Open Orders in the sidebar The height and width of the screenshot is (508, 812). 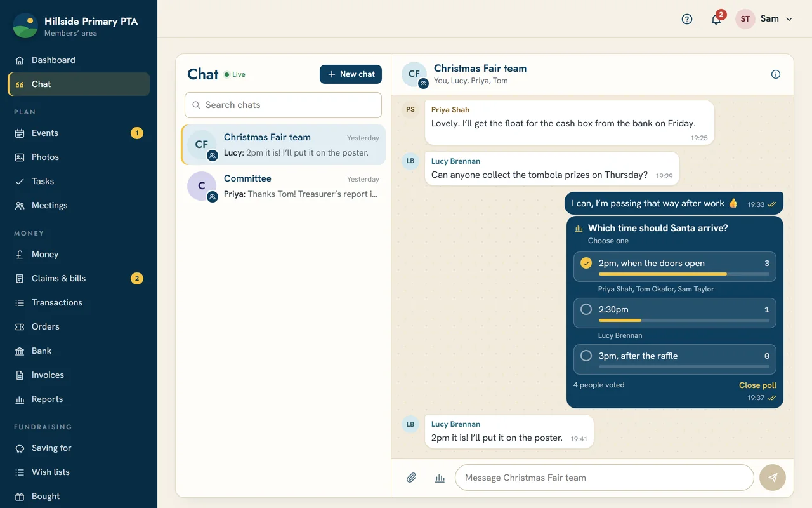(79, 326)
